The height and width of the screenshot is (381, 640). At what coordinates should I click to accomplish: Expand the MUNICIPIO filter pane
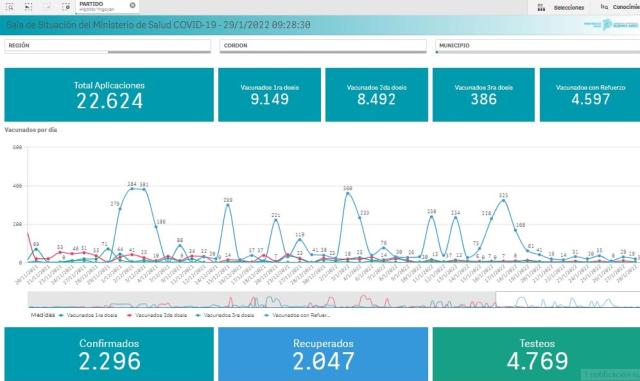click(x=538, y=46)
